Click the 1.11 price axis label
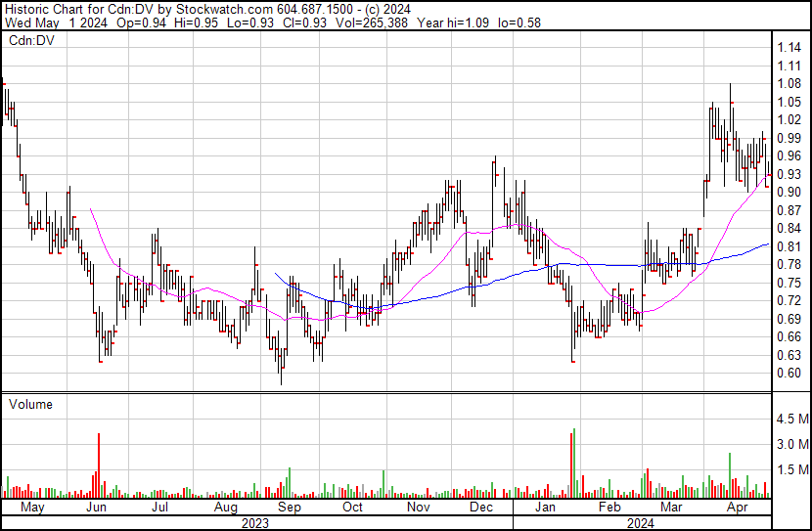This screenshot has width=812, height=531. [789, 66]
